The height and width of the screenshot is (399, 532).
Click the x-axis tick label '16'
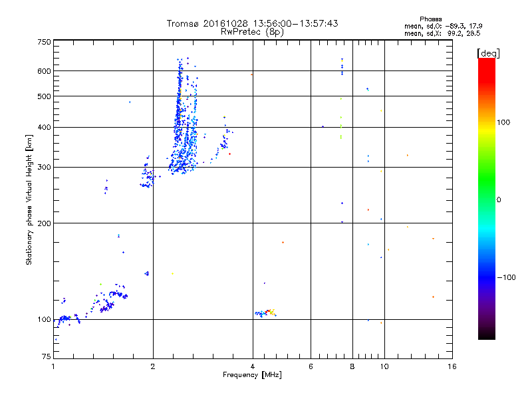point(452,366)
